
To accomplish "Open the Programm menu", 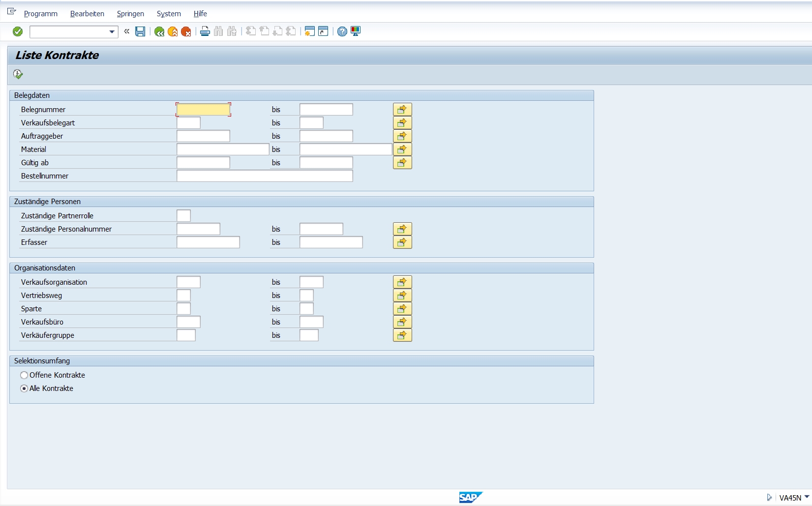I will (41, 14).
